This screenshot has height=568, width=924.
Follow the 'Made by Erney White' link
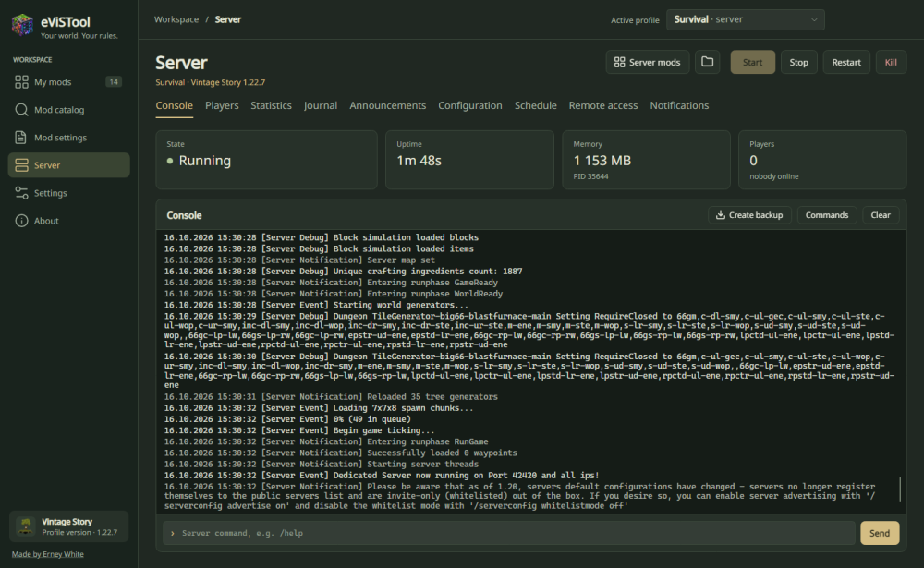(48, 554)
